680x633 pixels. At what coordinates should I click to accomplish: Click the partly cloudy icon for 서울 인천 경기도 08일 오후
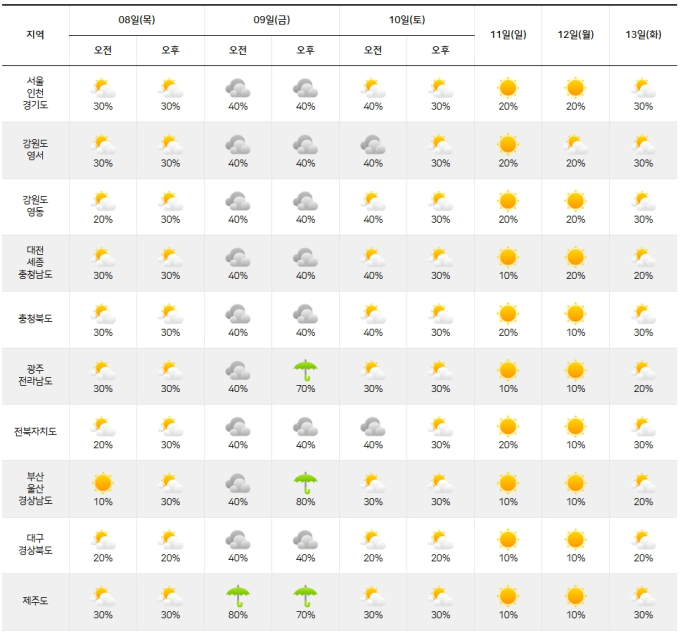pyautogui.click(x=170, y=88)
